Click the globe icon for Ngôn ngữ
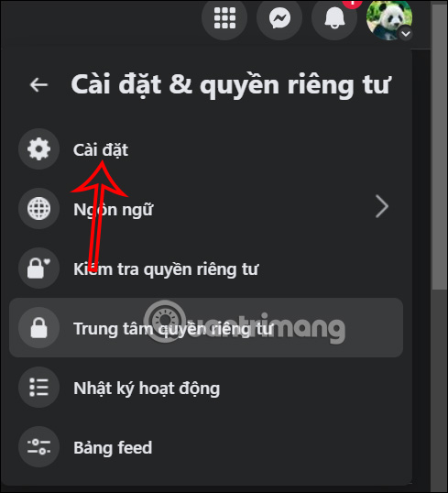The height and width of the screenshot is (493, 448). point(39,208)
